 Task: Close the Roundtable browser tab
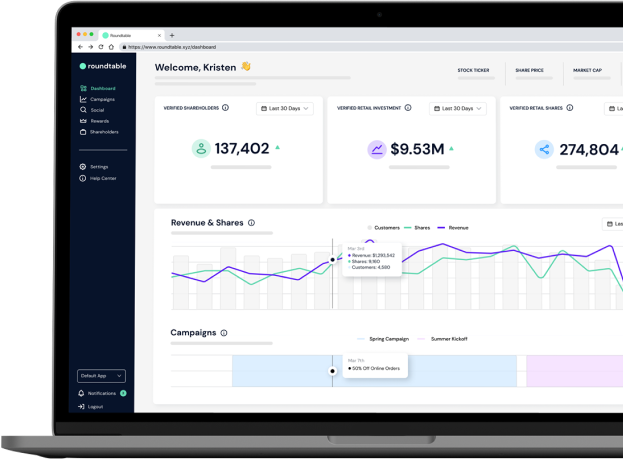(159, 35)
